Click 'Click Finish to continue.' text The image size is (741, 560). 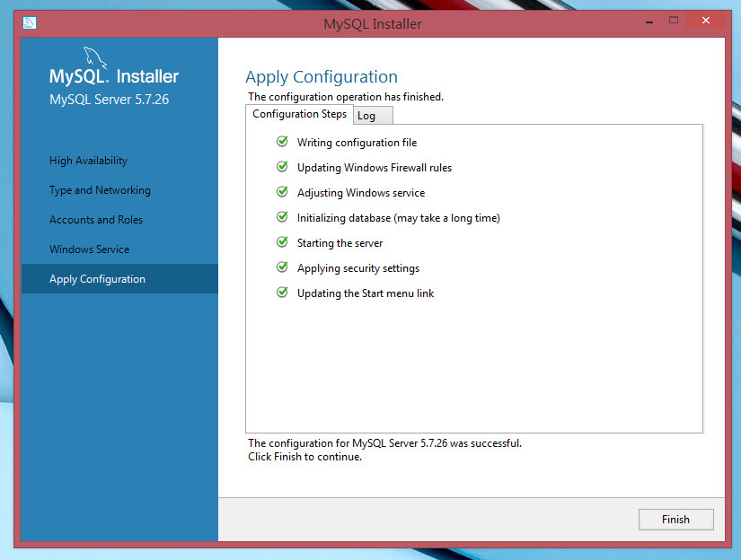304,457
